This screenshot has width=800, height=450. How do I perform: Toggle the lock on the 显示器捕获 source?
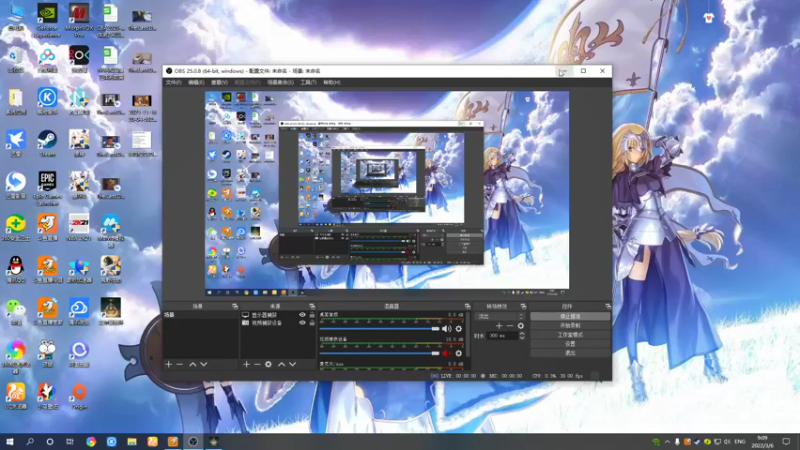pyautogui.click(x=312, y=315)
